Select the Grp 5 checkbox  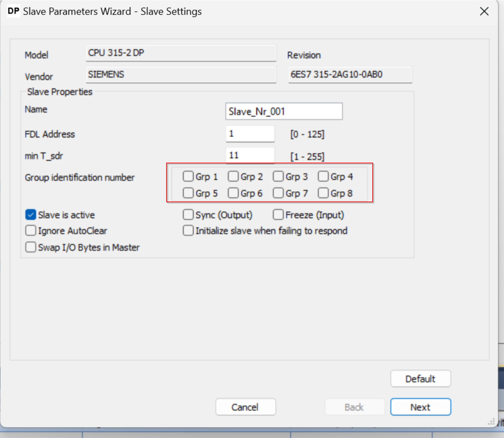188,193
